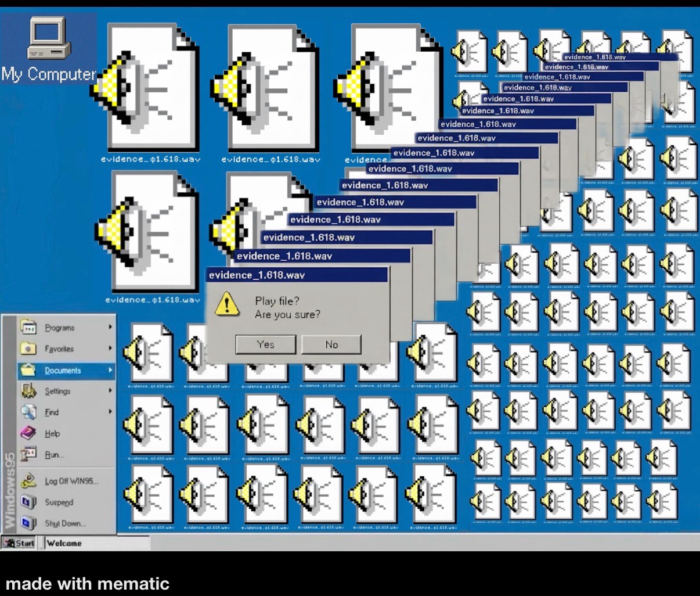Click the front evidence_1.618.wav dialog title bar

click(297, 275)
